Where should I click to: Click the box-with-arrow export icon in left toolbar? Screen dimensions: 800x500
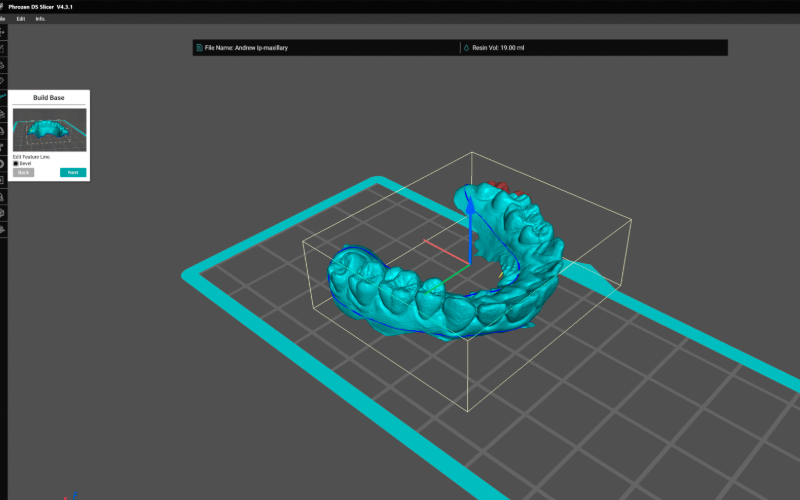tap(3, 180)
